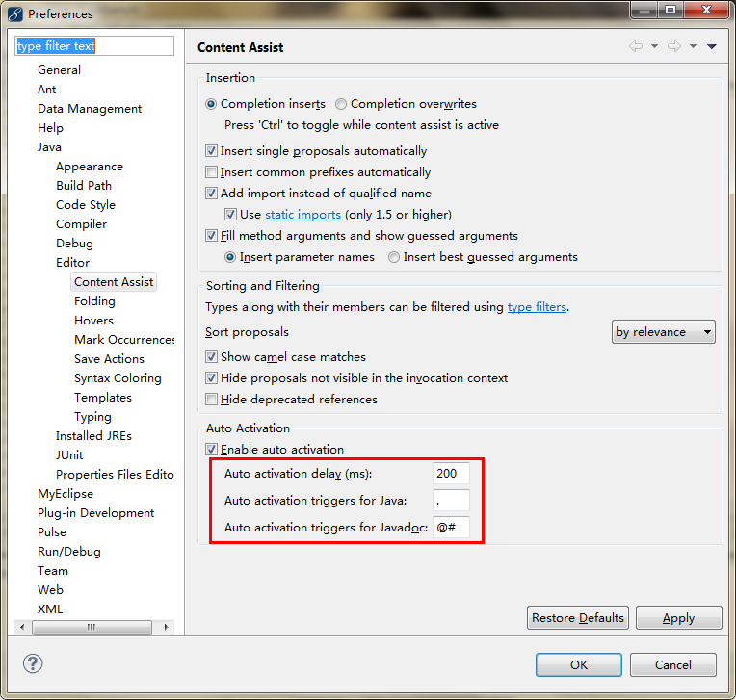Open Installed JREs preferences
Viewport: 736px width, 700px height.
click(93, 436)
